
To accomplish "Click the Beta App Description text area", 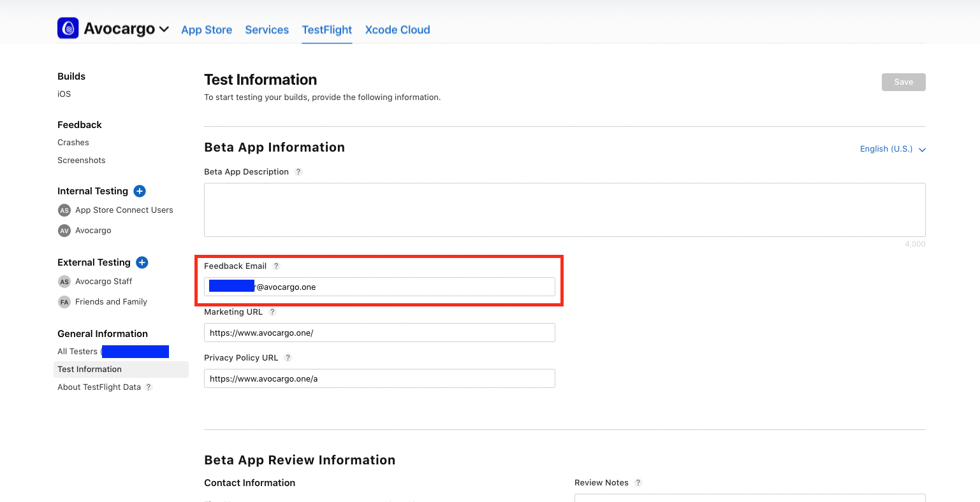I will (x=565, y=210).
